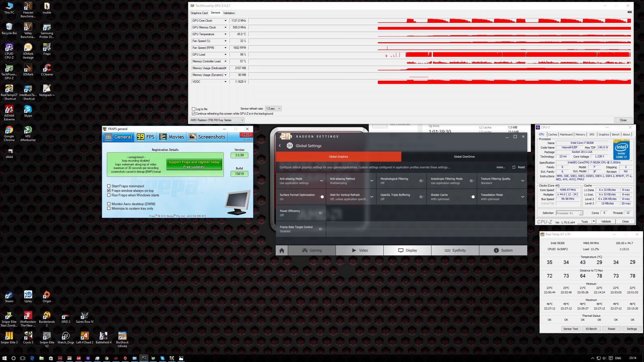Check Minimize to system tray only
The height and width of the screenshot is (362, 644).
[x=109, y=208]
